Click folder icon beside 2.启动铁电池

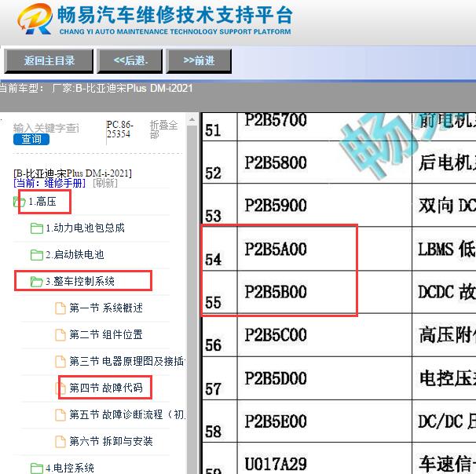(37, 255)
